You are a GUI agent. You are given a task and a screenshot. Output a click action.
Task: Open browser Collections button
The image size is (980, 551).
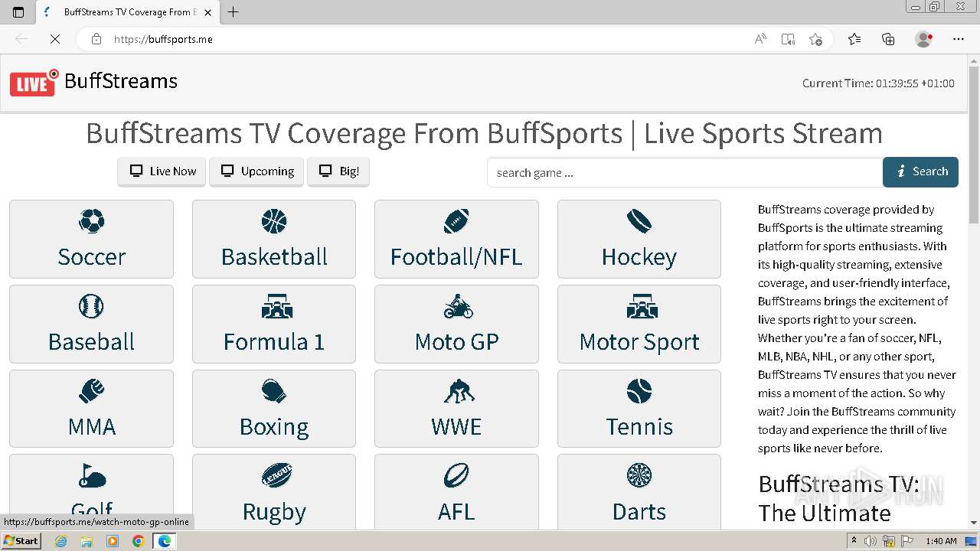(x=888, y=39)
